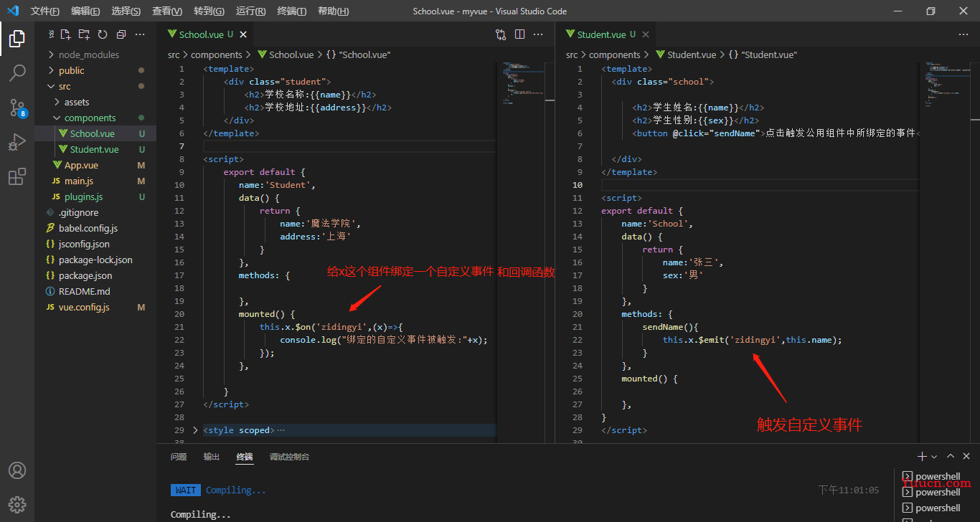980x522 pixels.
Task: Open the 编辑(E) menu
Action: [x=86, y=11]
